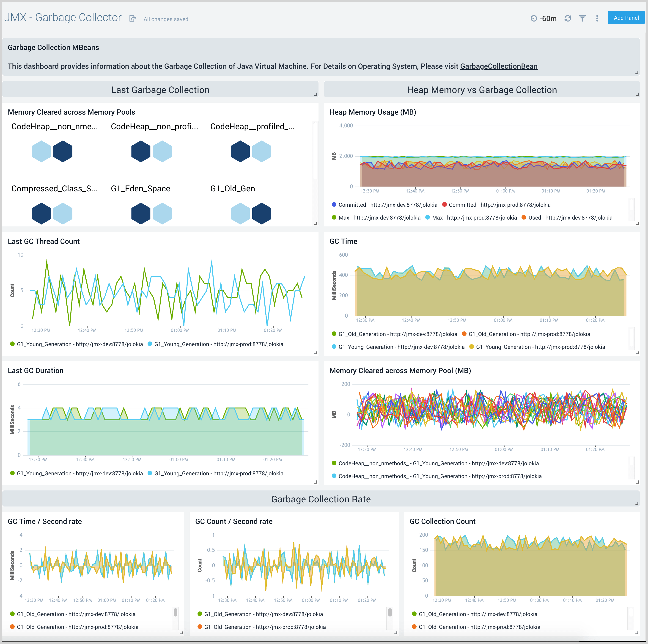This screenshot has height=644, width=648.
Task: Open the GarbageCollectionBean link
Action: [499, 66]
